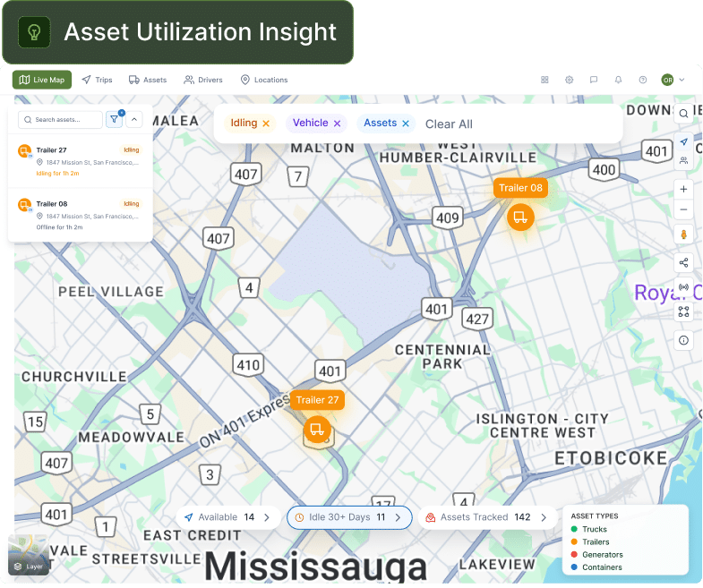Remove the Assets filter chip
703x588 pixels.
(406, 124)
